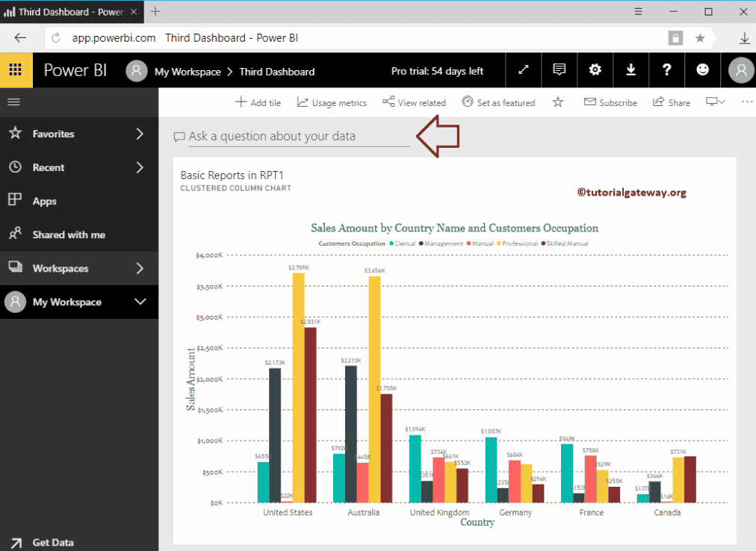Screen dimensions: 756x551
Task: Open Power BI help
Action: (666, 69)
